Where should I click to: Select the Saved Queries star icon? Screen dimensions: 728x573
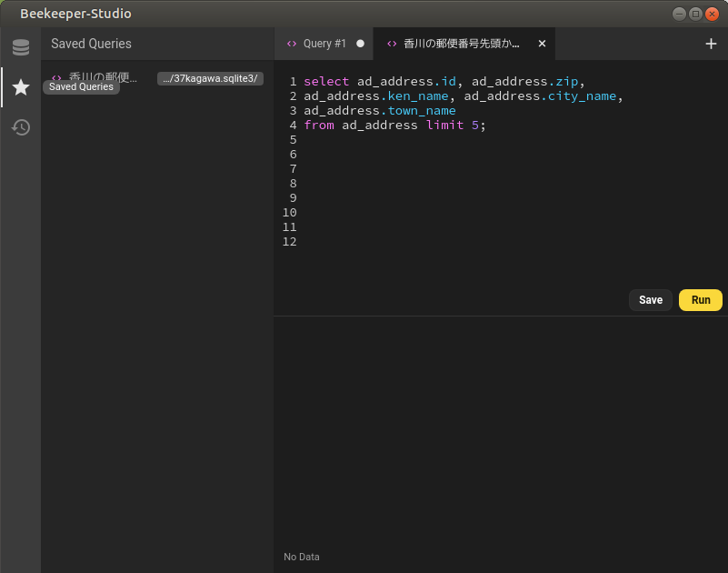(20, 87)
